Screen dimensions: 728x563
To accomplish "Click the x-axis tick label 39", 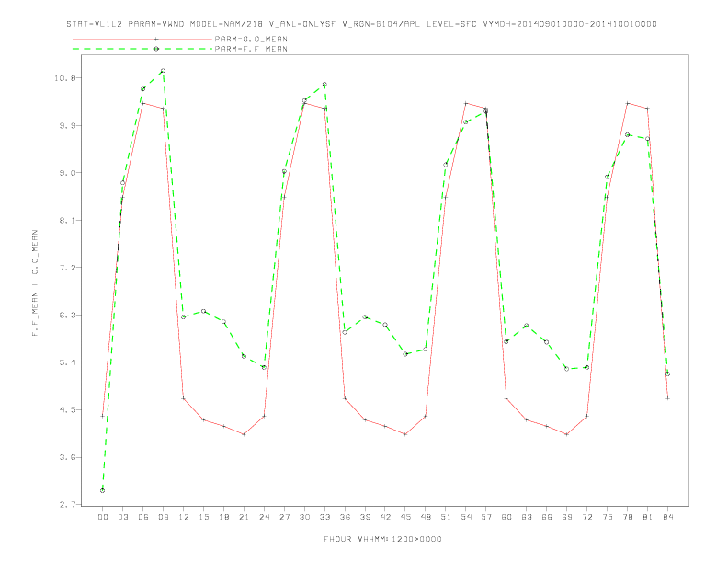I will click(365, 517).
